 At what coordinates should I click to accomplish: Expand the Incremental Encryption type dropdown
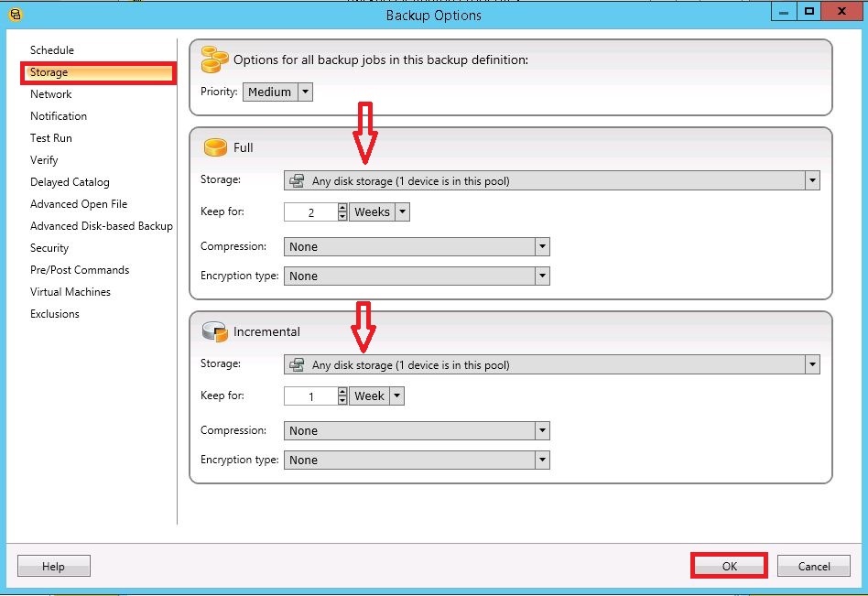(x=542, y=460)
